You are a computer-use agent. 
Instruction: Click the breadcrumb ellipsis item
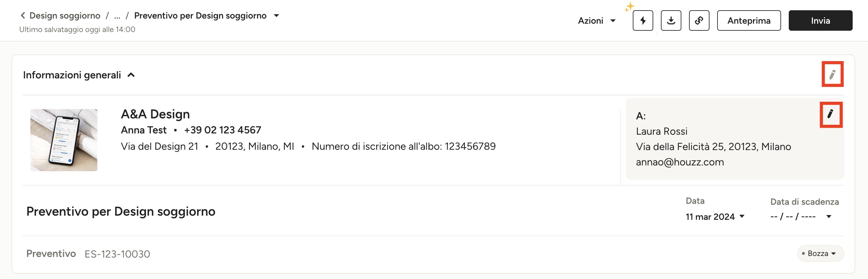click(x=117, y=16)
